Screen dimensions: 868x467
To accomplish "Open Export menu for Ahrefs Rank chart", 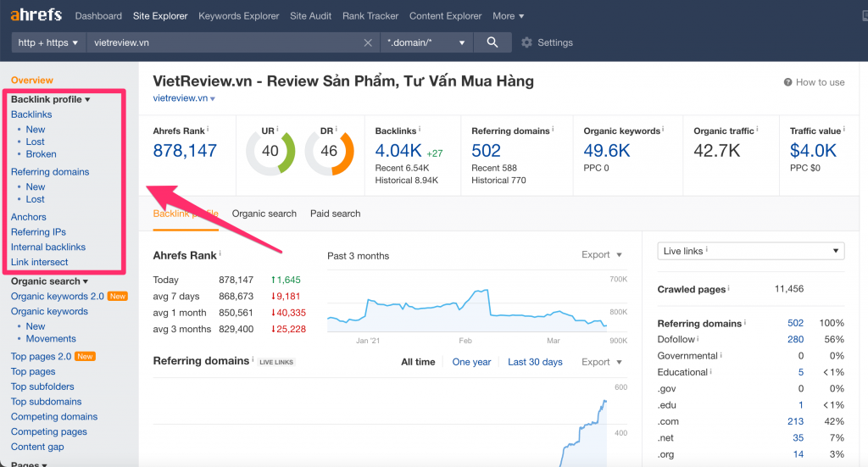I will pyautogui.click(x=601, y=254).
